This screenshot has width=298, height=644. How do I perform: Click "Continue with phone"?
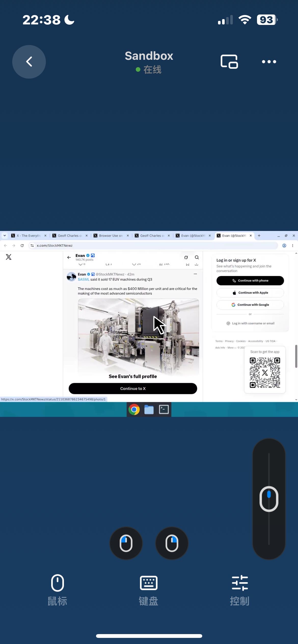coord(250,281)
